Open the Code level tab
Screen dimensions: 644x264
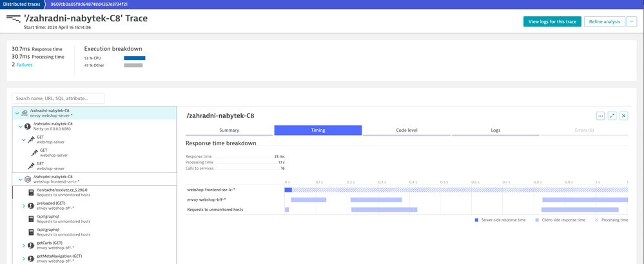point(406,130)
